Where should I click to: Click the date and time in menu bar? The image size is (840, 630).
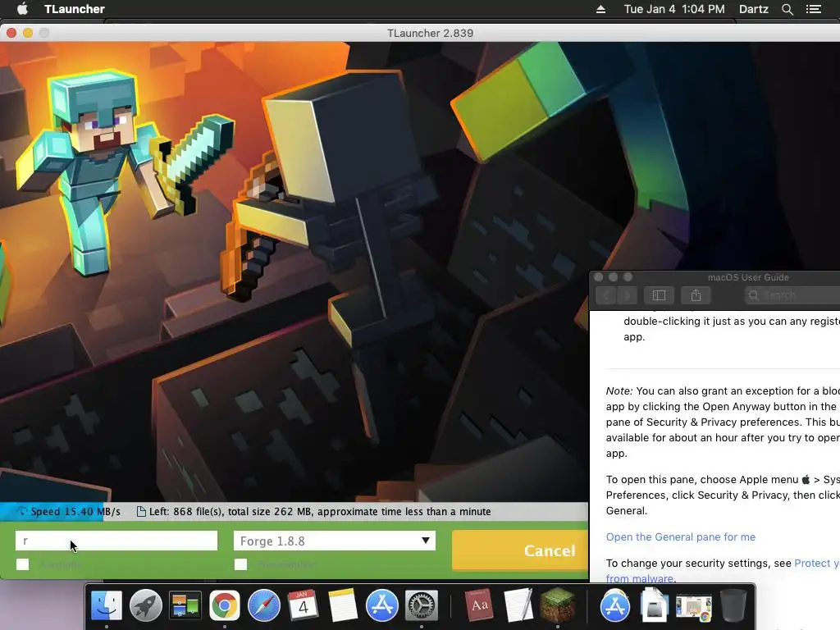[x=674, y=9]
